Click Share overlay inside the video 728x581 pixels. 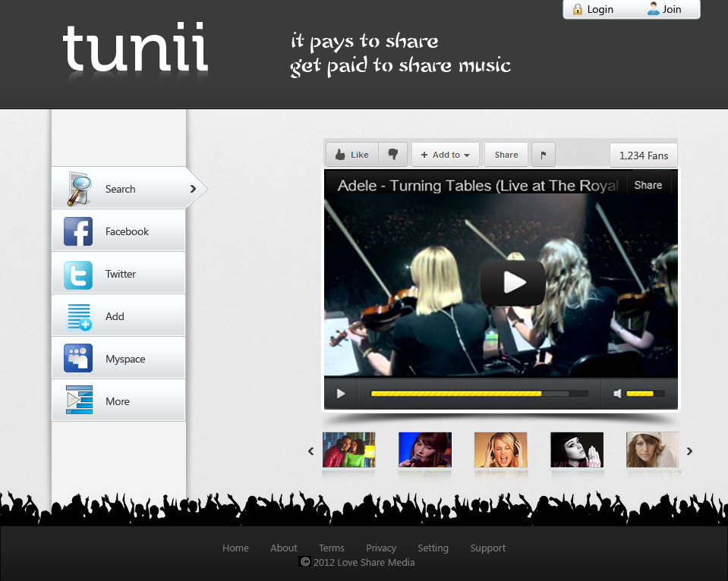(x=648, y=185)
